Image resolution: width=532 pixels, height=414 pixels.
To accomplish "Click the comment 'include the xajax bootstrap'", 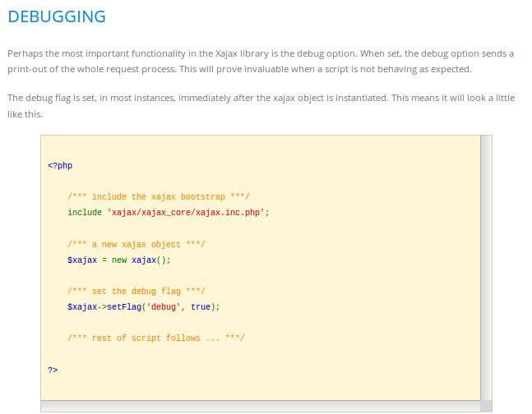I will 159,197.
